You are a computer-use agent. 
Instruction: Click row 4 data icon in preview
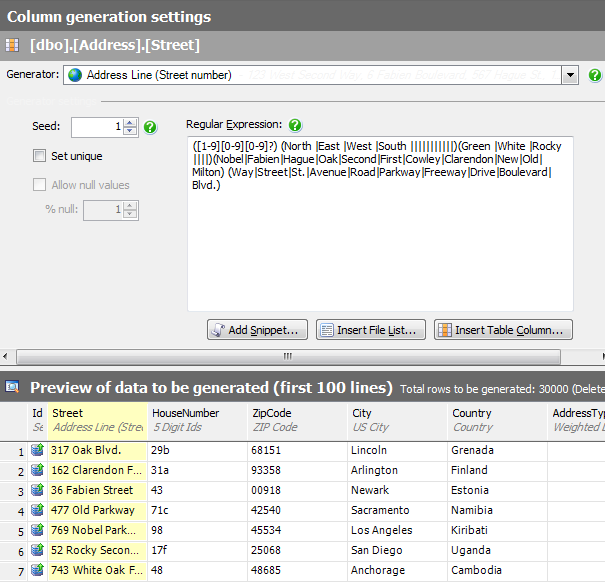tap(38, 510)
